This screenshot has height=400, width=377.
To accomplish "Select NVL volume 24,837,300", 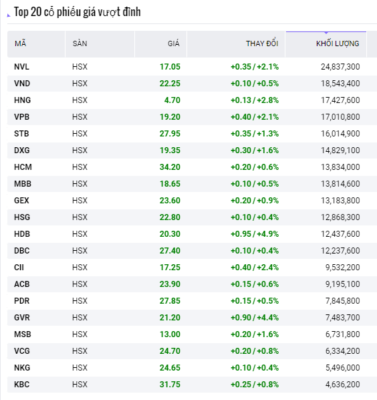I will [340, 67].
